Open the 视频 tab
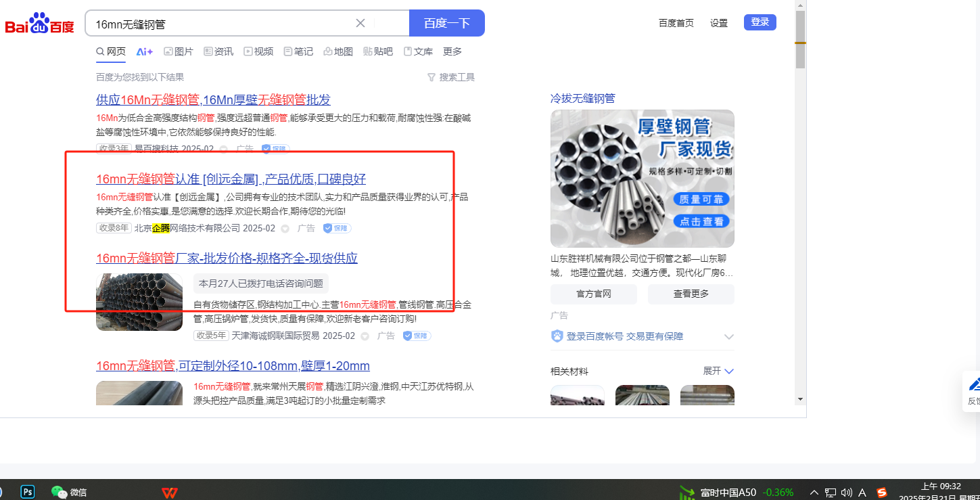 (x=258, y=51)
